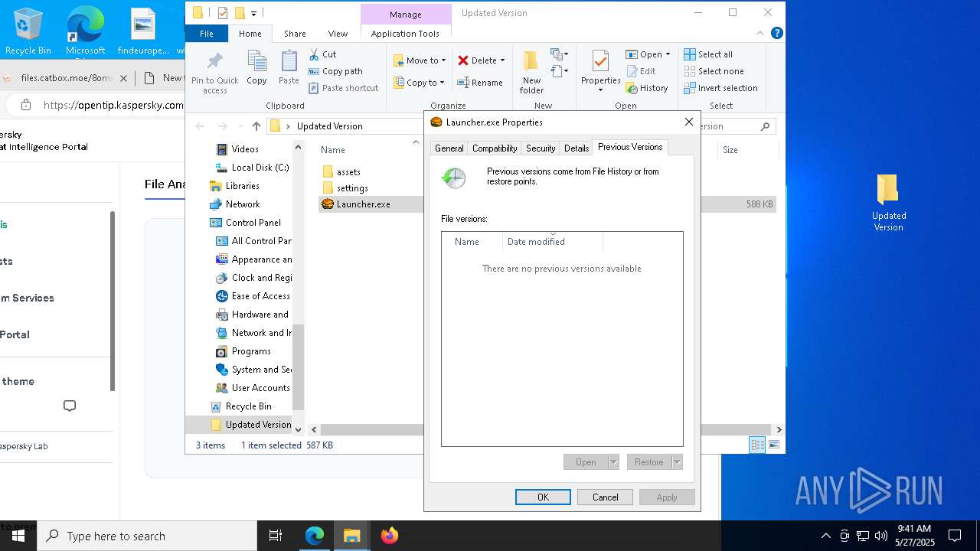Click History in Open group

click(647, 88)
